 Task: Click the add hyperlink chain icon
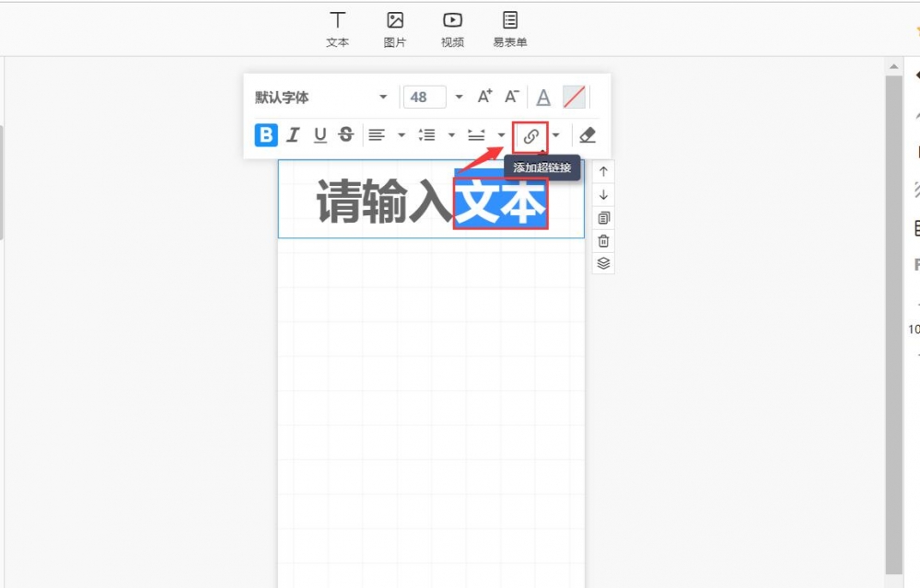[x=531, y=134]
